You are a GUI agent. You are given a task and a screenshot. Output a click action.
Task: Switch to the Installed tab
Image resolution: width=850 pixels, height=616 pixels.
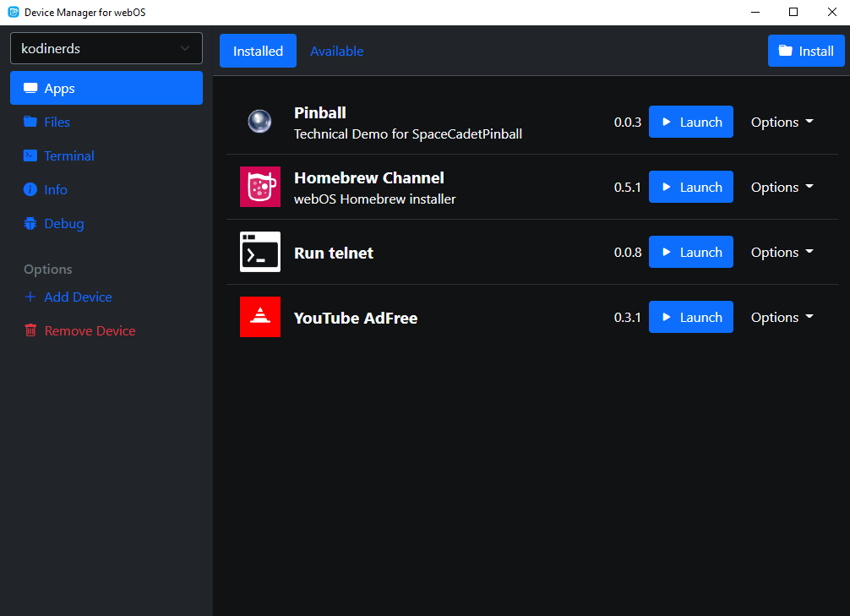click(x=258, y=51)
